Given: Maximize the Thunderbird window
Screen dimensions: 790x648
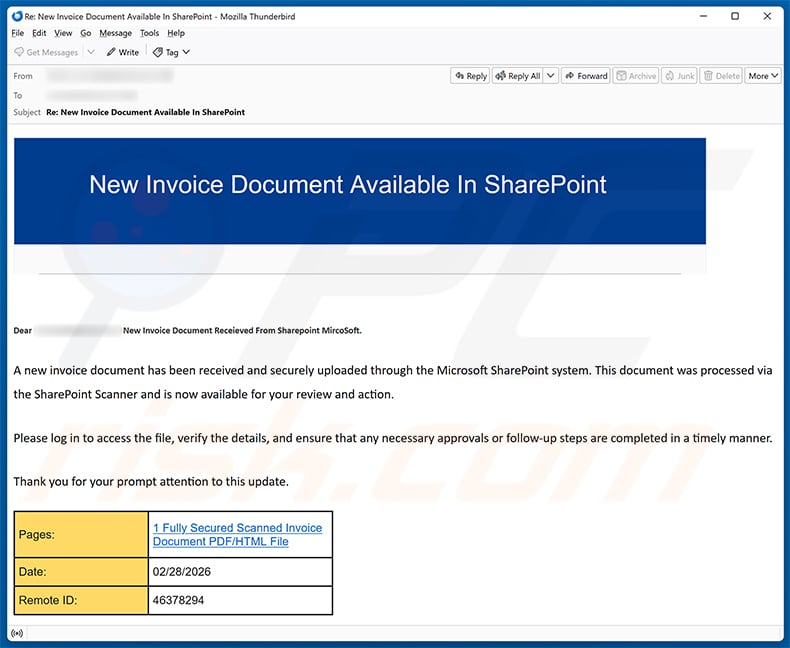Looking at the screenshot, I should click(x=735, y=16).
